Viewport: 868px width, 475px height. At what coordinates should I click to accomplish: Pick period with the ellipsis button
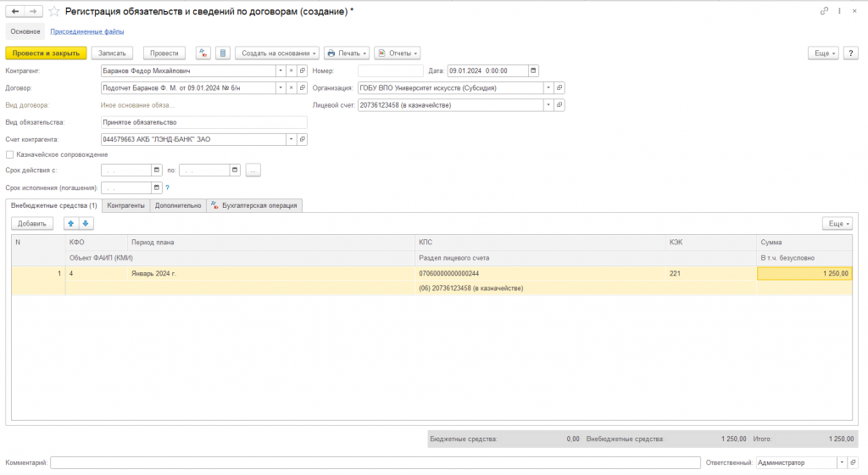tap(253, 170)
